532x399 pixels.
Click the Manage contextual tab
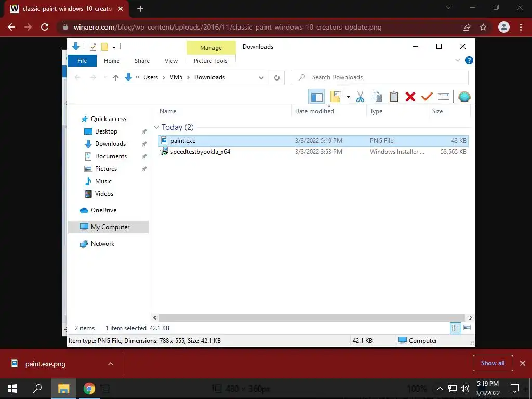(211, 48)
